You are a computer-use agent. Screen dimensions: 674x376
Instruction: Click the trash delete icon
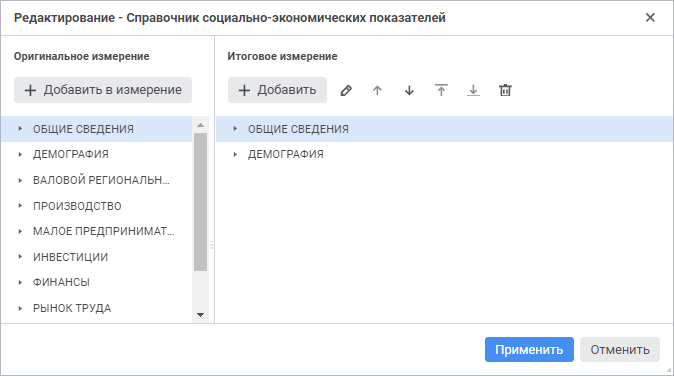pos(505,90)
